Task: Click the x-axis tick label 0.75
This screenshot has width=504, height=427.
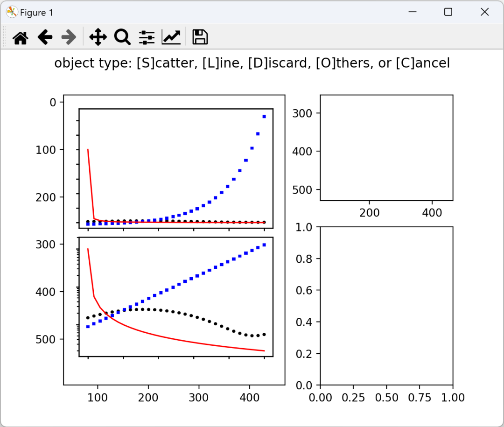Action: click(x=420, y=398)
